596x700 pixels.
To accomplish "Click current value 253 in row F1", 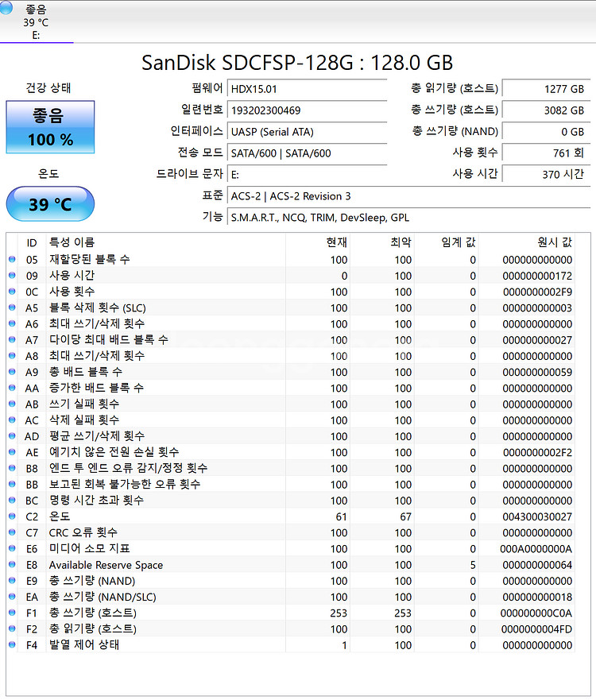I will pyautogui.click(x=339, y=613).
